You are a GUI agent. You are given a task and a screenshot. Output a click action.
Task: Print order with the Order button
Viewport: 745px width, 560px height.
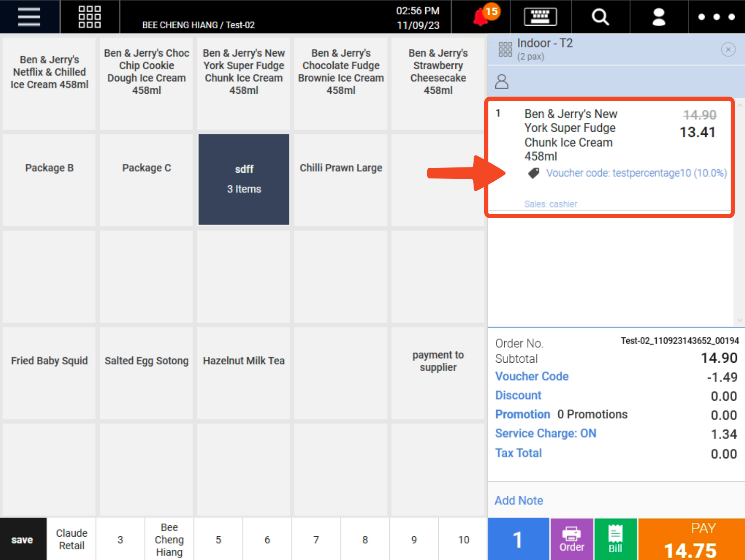pos(571,539)
